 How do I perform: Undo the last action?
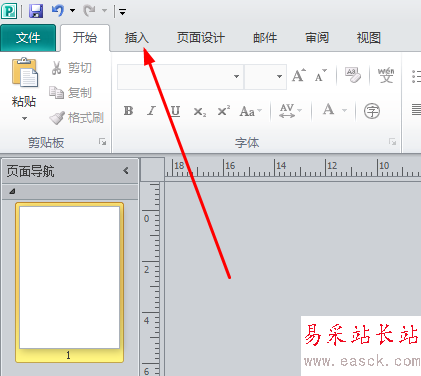58,11
